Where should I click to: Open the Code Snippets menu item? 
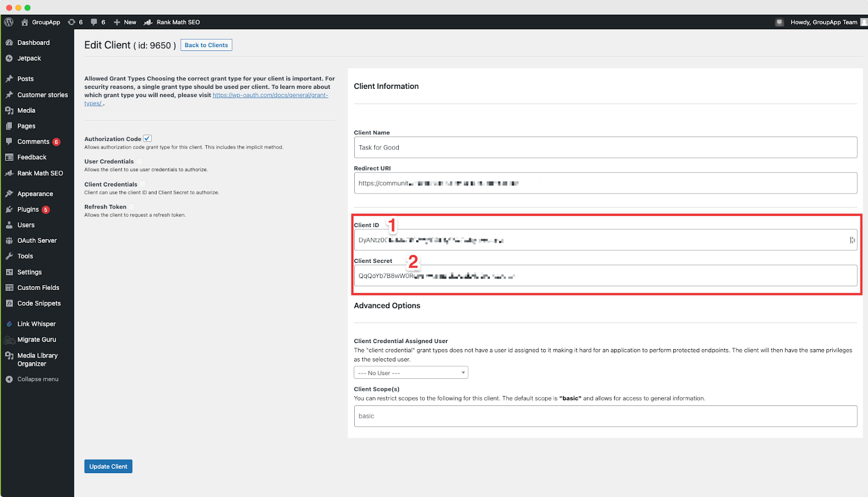pyautogui.click(x=39, y=304)
